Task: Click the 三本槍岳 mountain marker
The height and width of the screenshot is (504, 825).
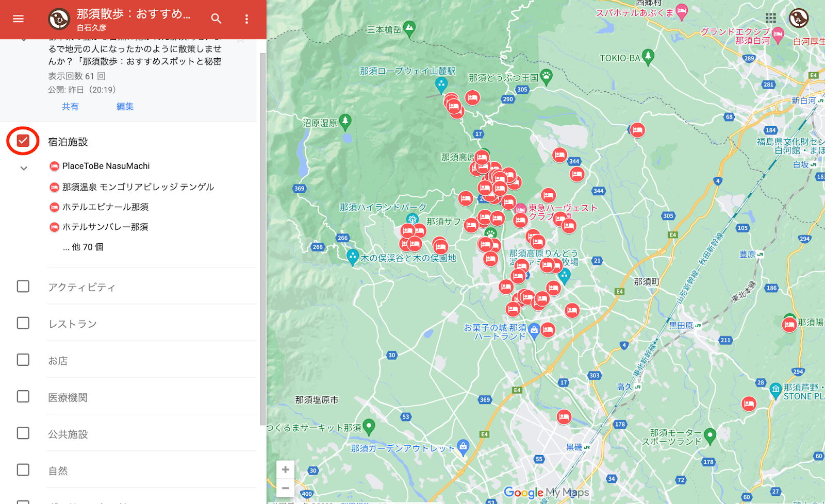Action: click(409, 29)
